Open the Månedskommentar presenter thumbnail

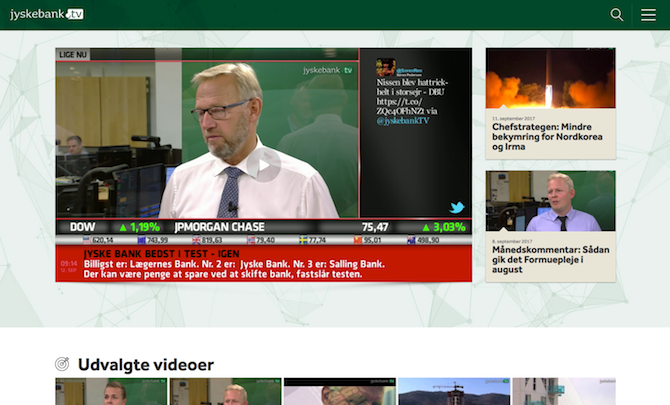coord(550,201)
